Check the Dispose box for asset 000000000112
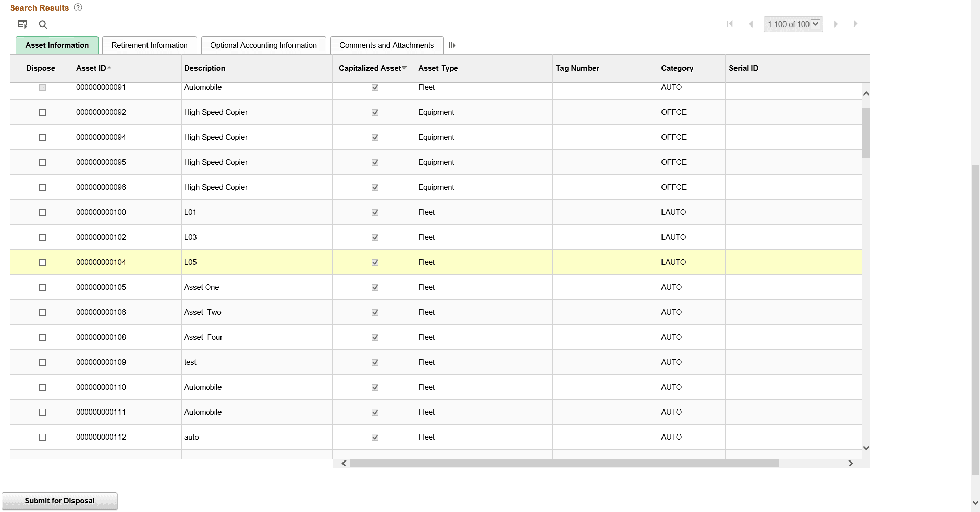This screenshot has width=980, height=512. [x=42, y=437]
